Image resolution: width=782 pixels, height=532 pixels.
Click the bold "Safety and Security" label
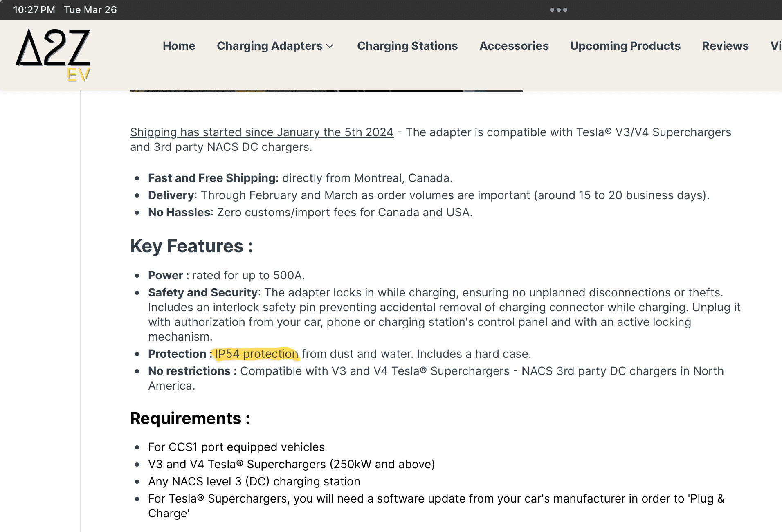click(203, 293)
